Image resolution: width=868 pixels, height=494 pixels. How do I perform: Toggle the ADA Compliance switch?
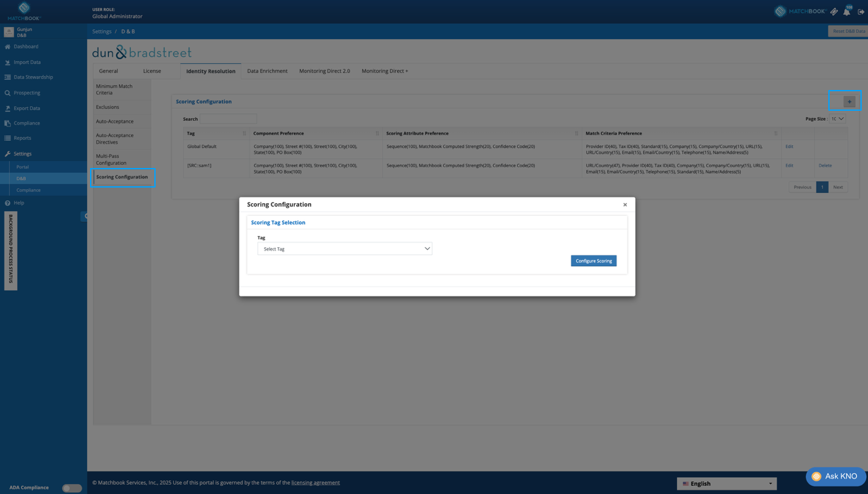pyautogui.click(x=72, y=488)
